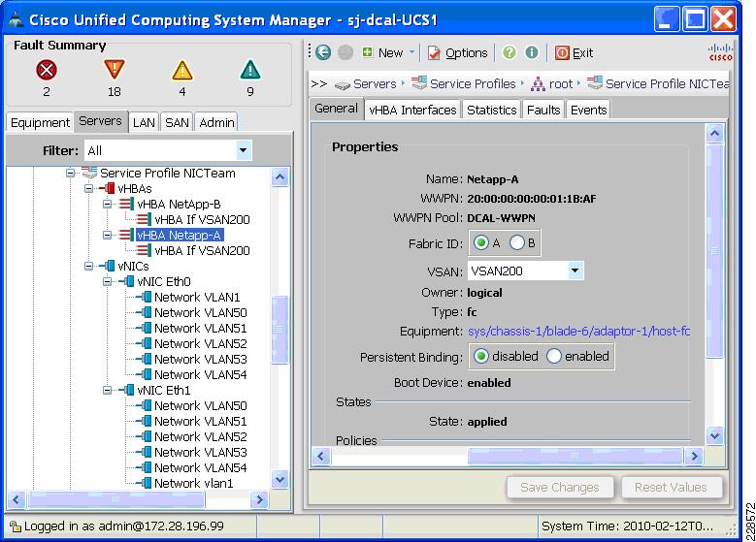
Task: Collapse the vHBA Netapp-A node
Action: 108,235
